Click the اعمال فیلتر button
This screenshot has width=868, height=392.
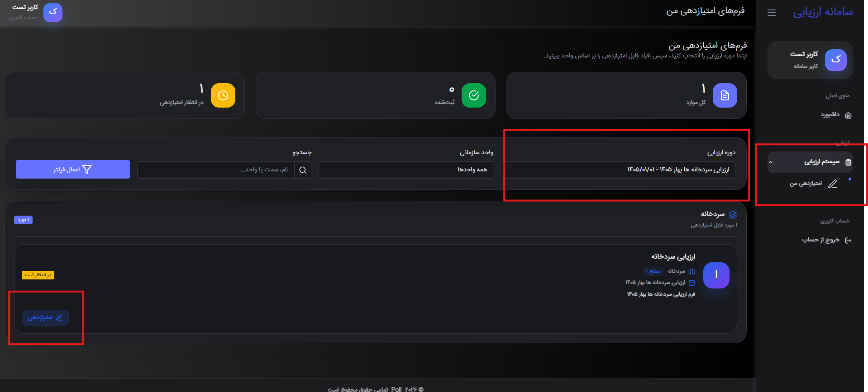pyautogui.click(x=73, y=169)
